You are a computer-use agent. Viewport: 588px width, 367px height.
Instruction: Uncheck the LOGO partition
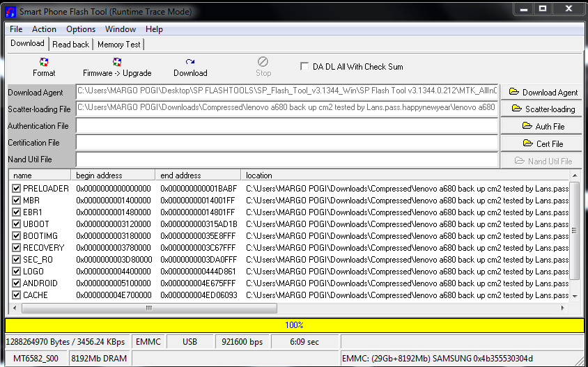coord(16,272)
